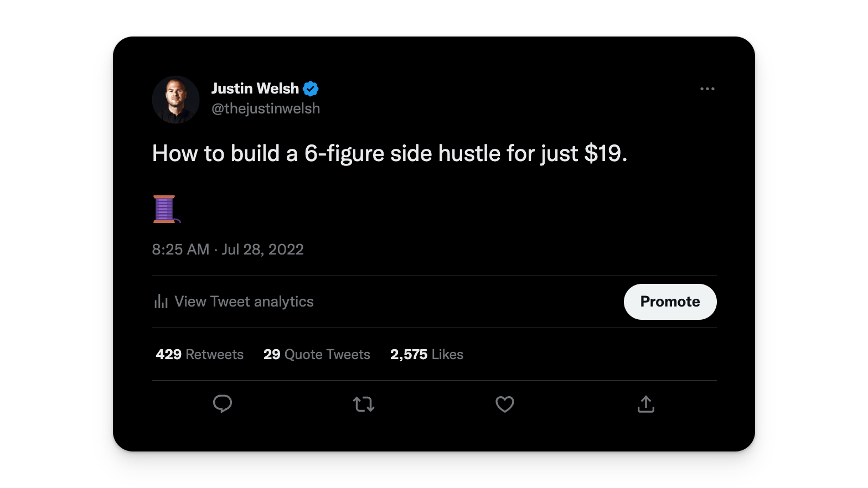Open the share upload icon

click(646, 404)
